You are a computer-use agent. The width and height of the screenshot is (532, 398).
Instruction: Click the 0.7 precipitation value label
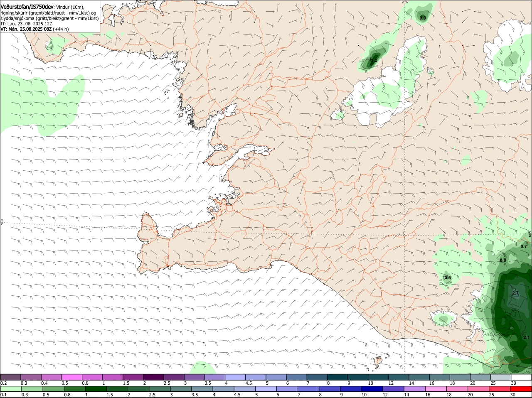click(524, 246)
